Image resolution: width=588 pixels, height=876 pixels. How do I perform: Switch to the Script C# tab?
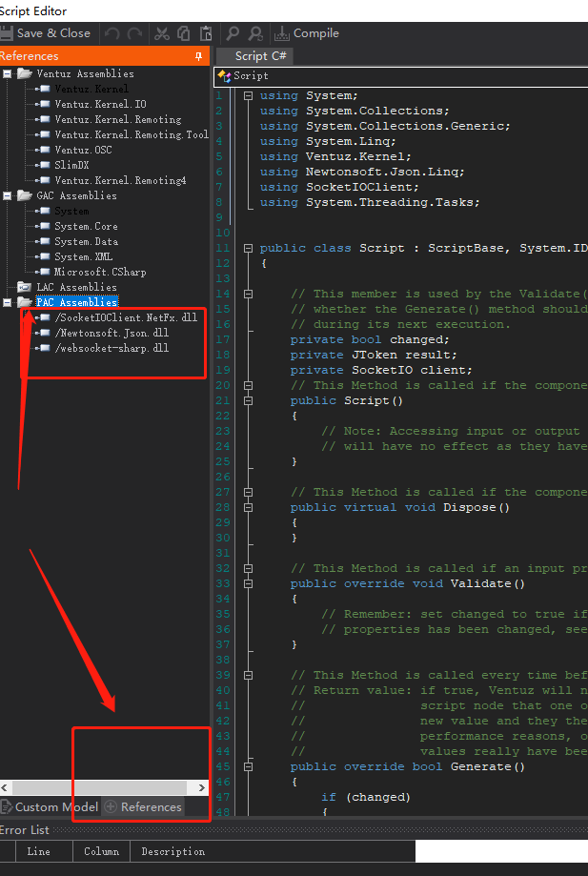point(254,56)
